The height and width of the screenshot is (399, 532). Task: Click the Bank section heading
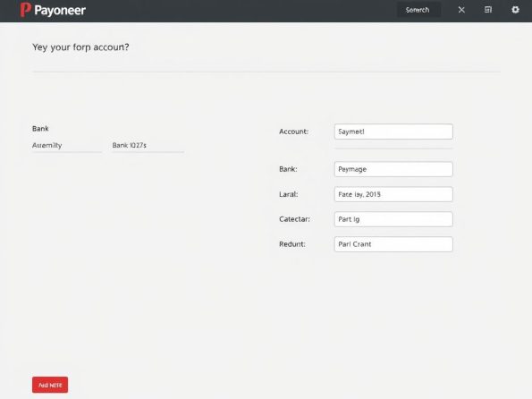(x=40, y=129)
